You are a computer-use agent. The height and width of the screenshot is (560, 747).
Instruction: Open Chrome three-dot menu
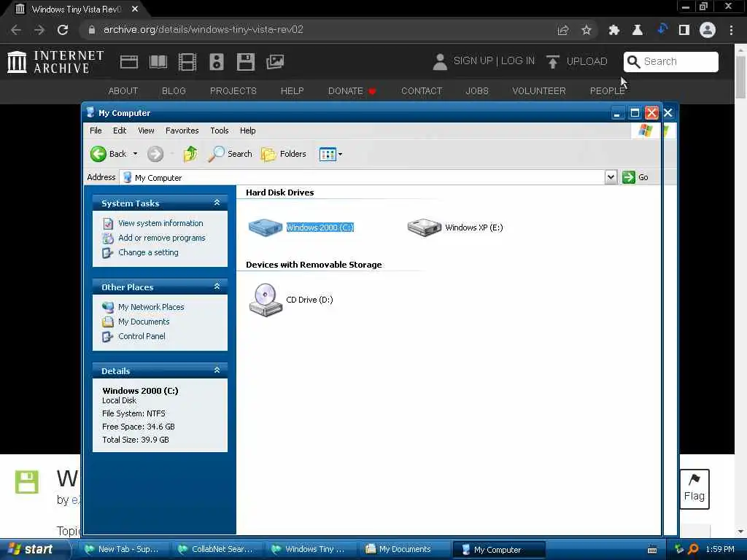731,30
